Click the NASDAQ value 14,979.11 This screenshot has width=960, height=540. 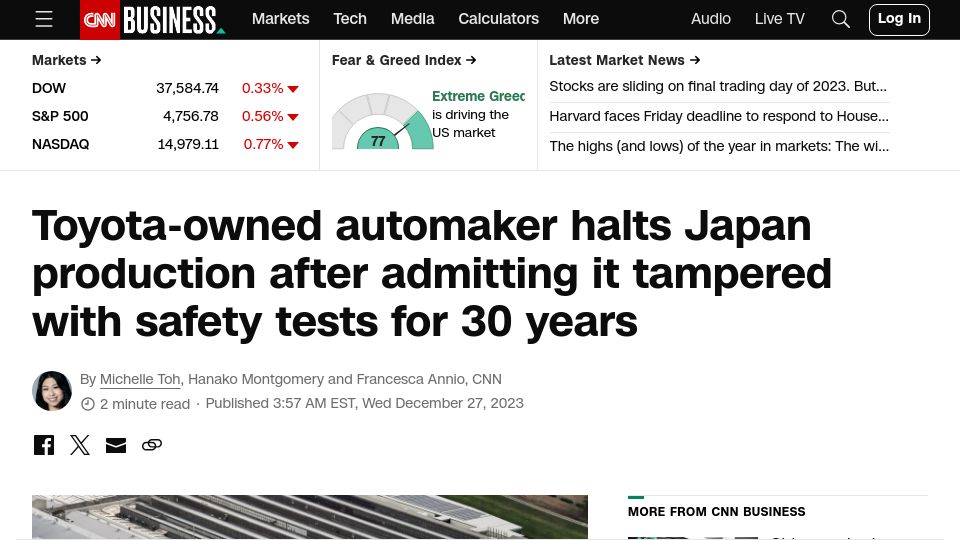click(188, 144)
